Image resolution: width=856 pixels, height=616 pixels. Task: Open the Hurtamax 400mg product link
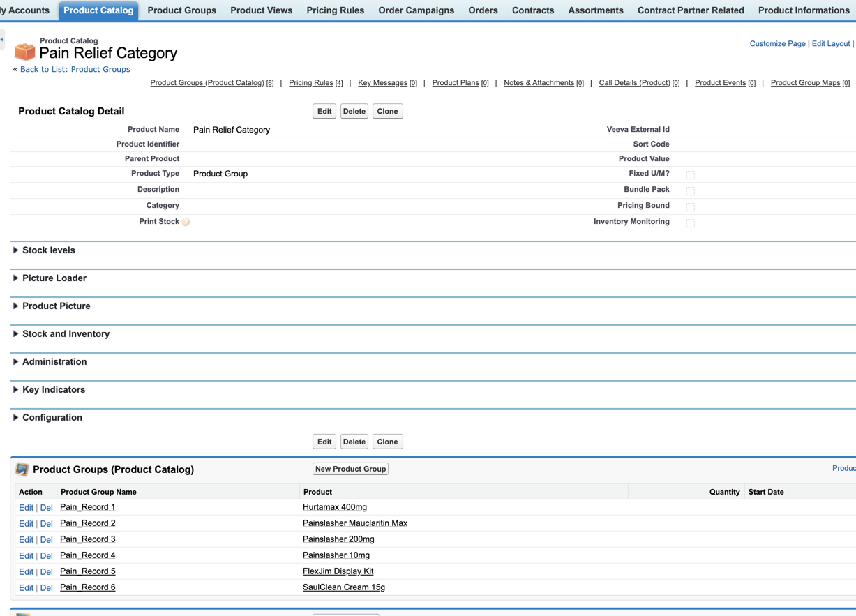click(334, 507)
